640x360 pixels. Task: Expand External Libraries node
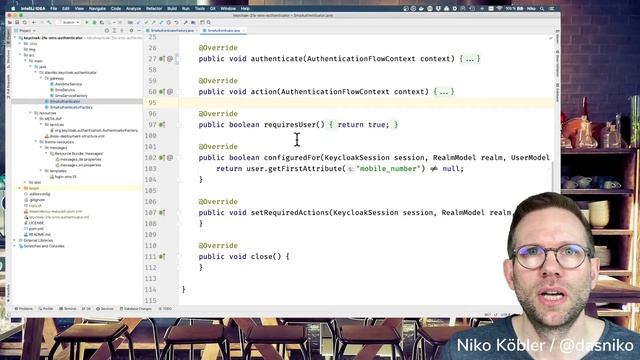[x=15, y=240]
